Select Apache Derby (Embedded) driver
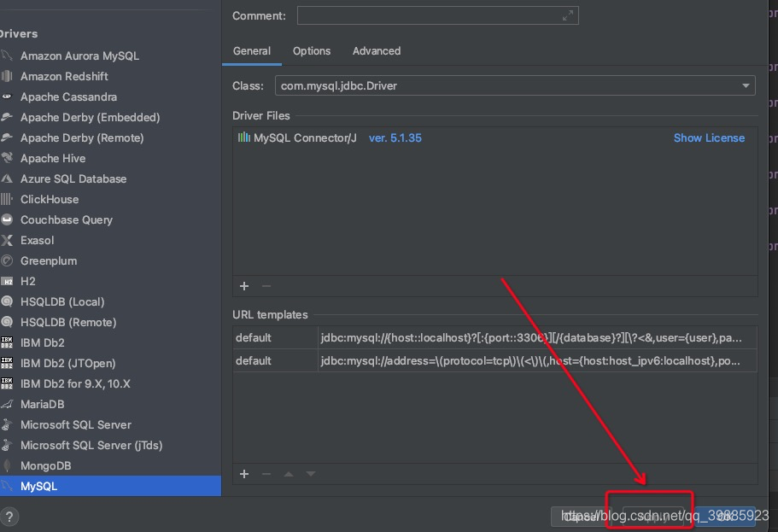Screen dimensions: 778x532 coord(110,117)
